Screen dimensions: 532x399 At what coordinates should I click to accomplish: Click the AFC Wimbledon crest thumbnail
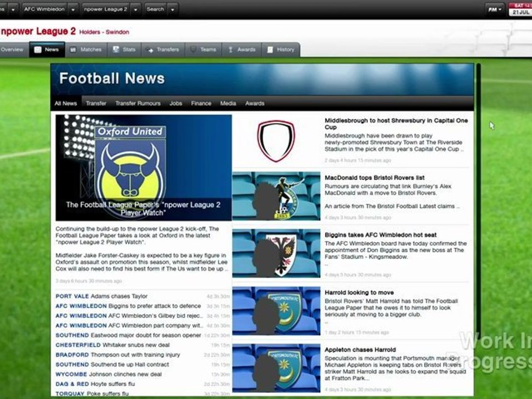pyautogui.click(x=276, y=253)
